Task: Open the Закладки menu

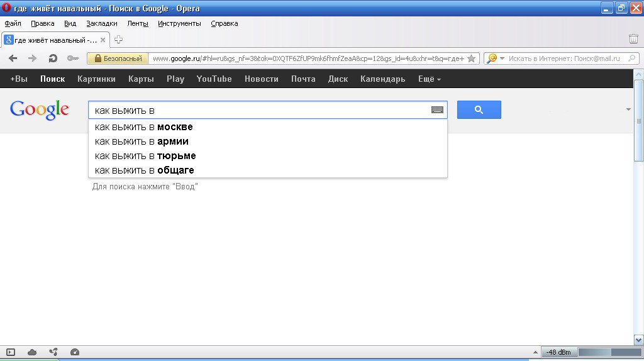Action: [x=101, y=23]
